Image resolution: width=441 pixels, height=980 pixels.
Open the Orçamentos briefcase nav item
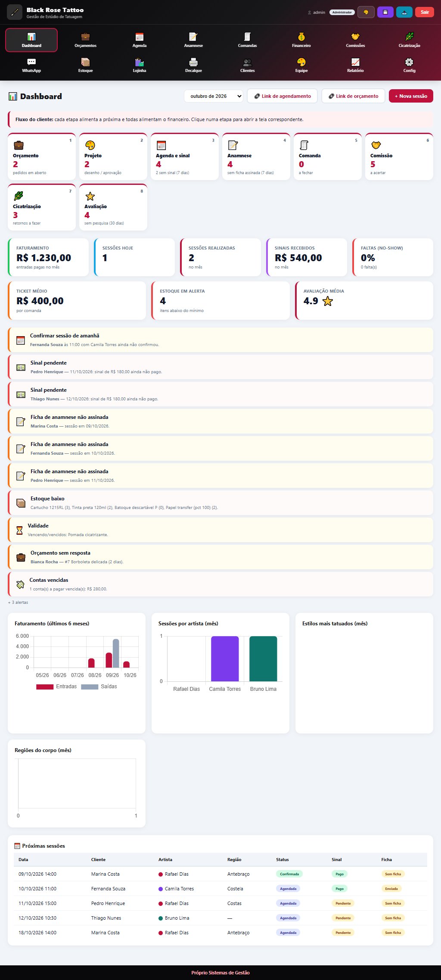(x=85, y=40)
